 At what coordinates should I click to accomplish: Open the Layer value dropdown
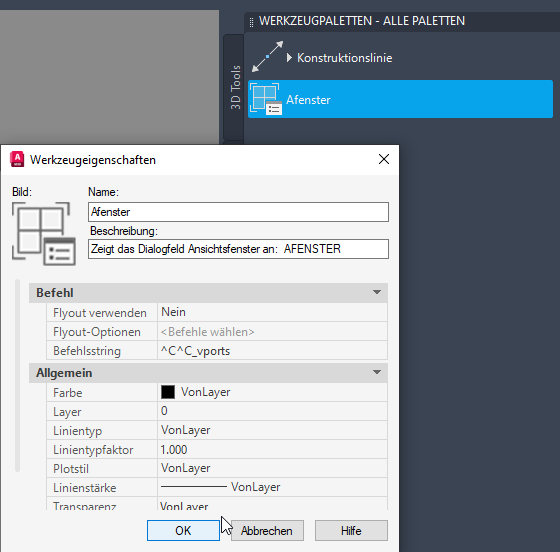pos(272,411)
